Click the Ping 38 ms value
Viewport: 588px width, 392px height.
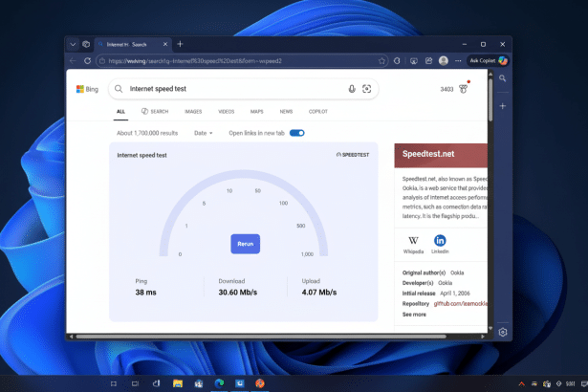[x=146, y=293]
